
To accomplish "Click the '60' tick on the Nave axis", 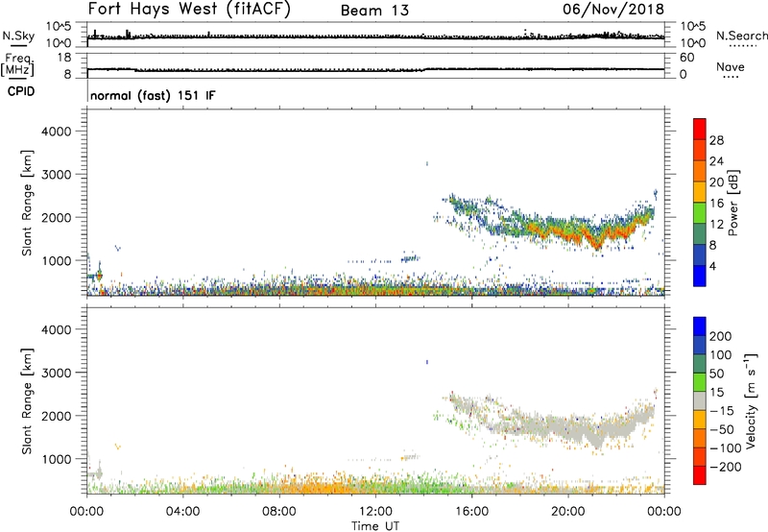I will [687, 58].
